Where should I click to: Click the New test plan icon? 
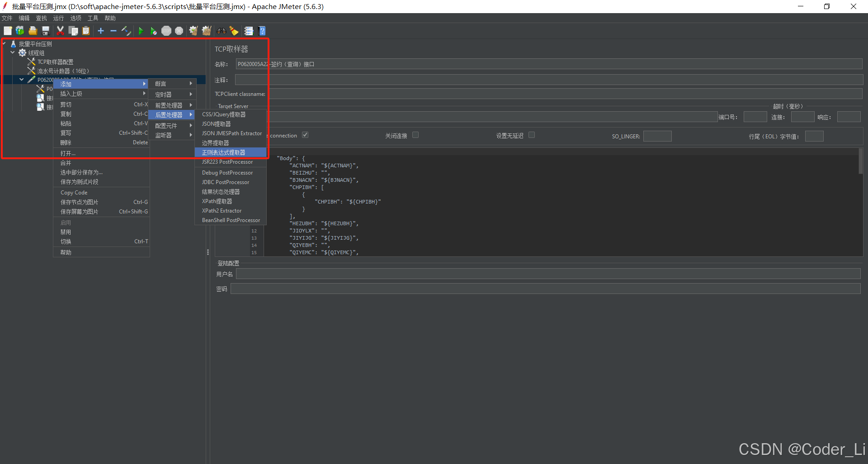(8, 31)
